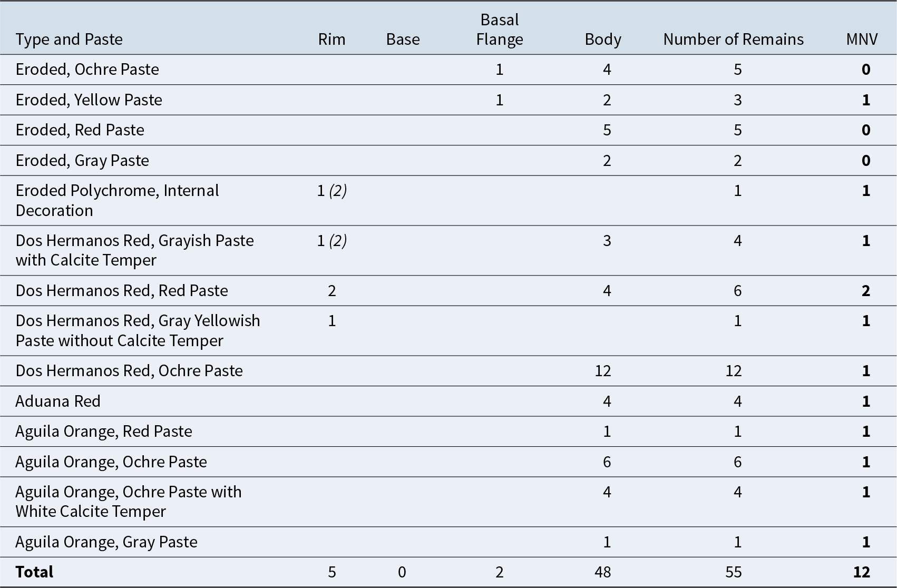Click the 'Rim' column header
897x588 pixels.
pos(331,40)
